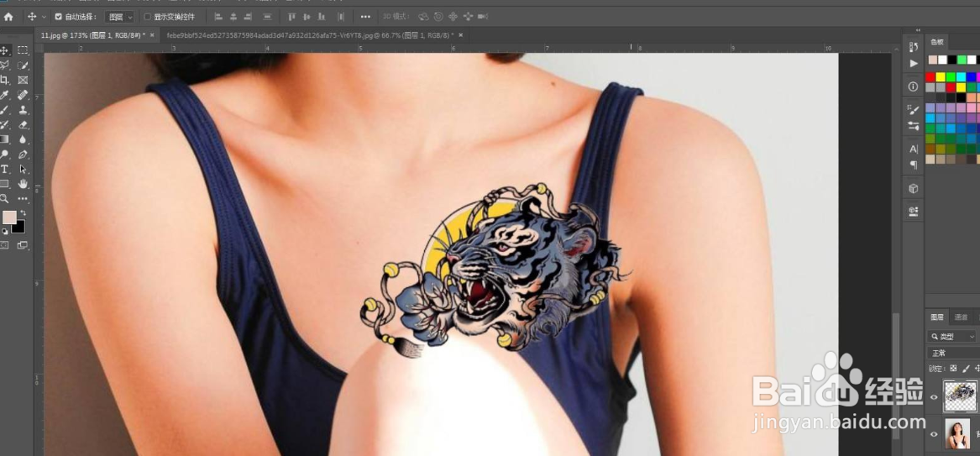Select the Dodge tool

(4, 155)
